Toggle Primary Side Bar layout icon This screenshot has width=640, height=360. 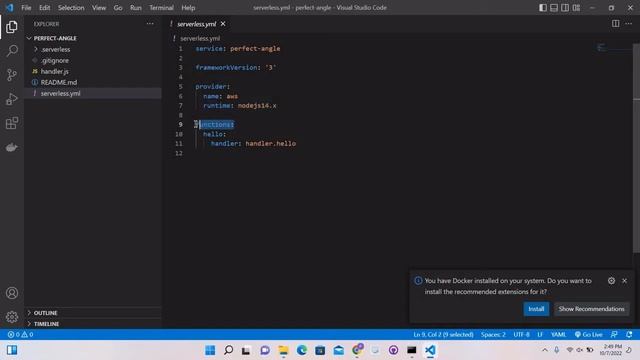point(542,8)
